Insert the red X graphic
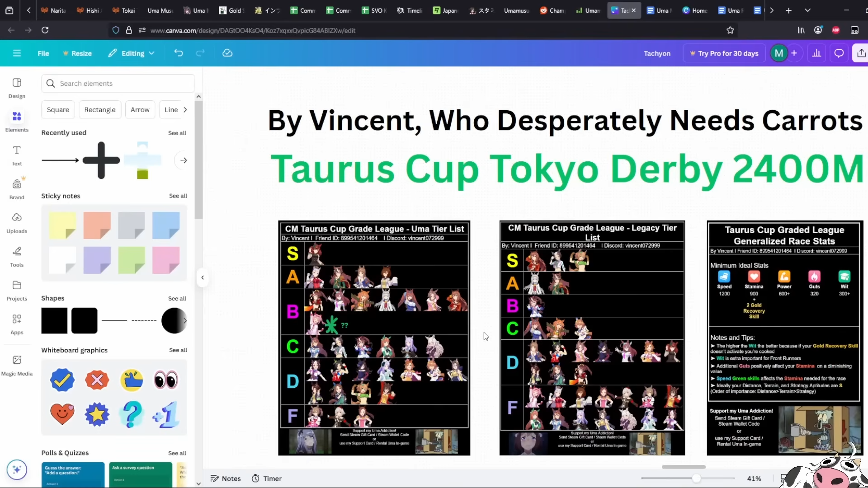Image resolution: width=868 pixels, height=488 pixels. [97, 380]
